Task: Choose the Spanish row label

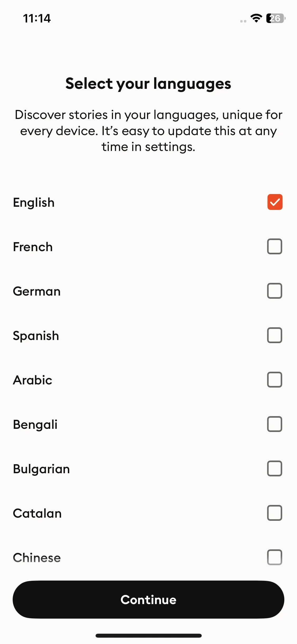Action: click(x=36, y=336)
